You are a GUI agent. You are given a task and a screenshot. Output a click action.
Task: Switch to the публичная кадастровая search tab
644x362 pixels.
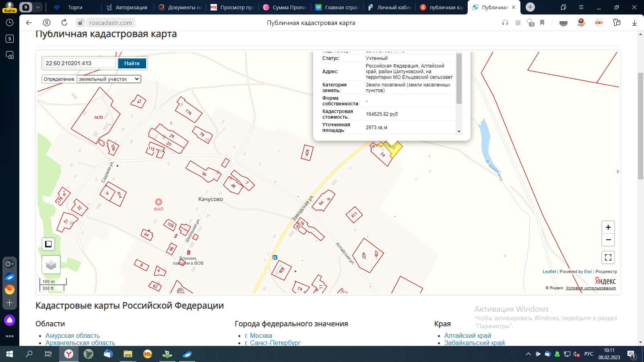(442, 7)
